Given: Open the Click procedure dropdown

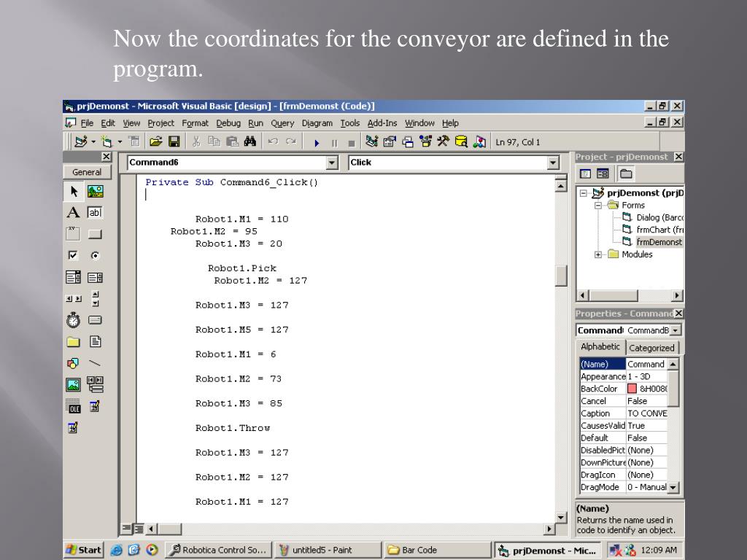Looking at the screenshot, I should [x=553, y=163].
